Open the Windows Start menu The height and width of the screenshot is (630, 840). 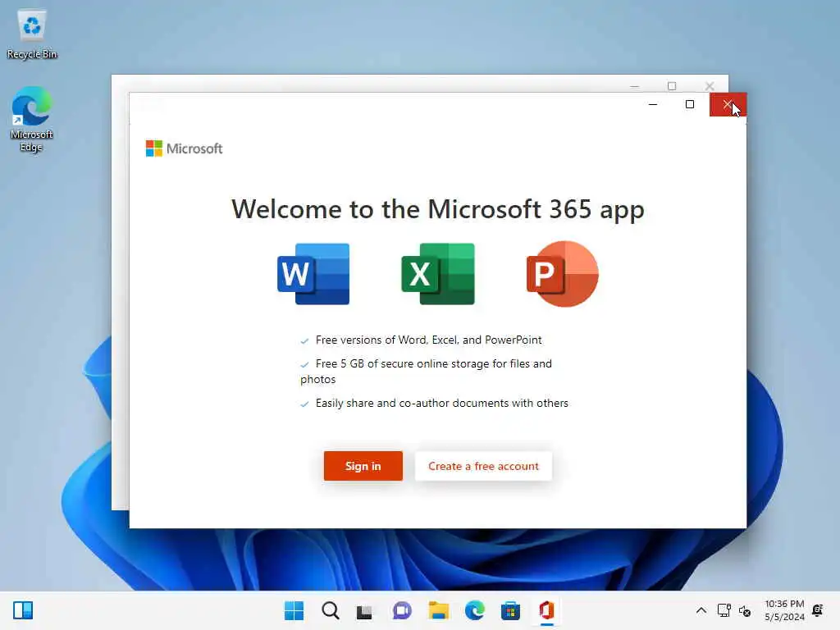pos(294,610)
